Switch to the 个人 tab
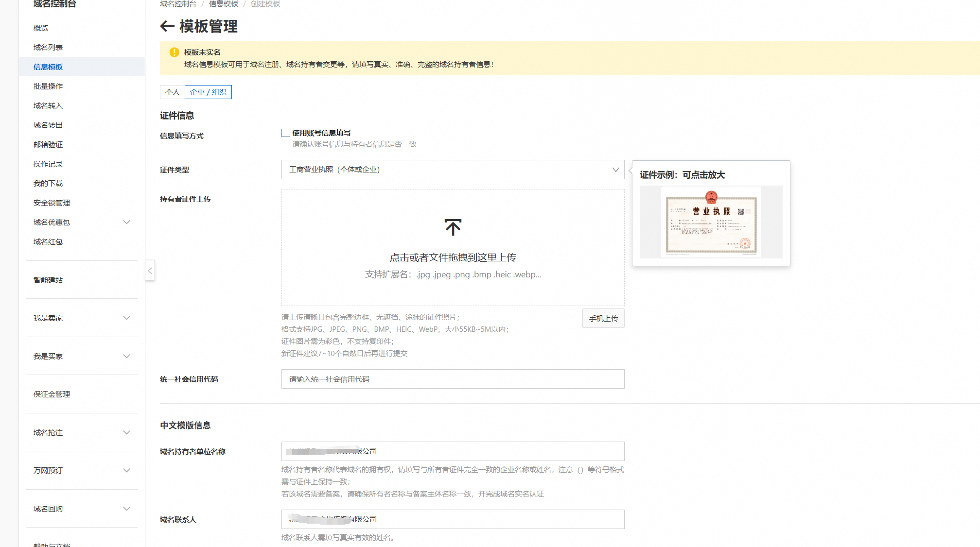This screenshot has width=980, height=547. coord(172,92)
